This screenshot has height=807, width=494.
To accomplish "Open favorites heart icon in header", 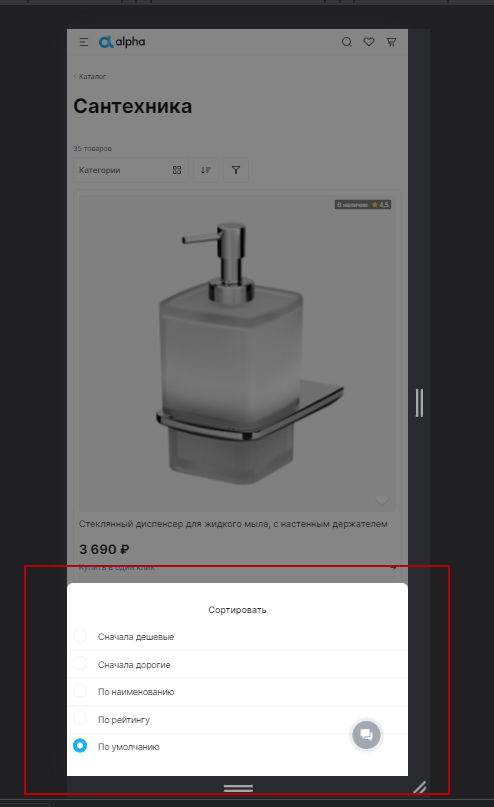I will tap(369, 42).
